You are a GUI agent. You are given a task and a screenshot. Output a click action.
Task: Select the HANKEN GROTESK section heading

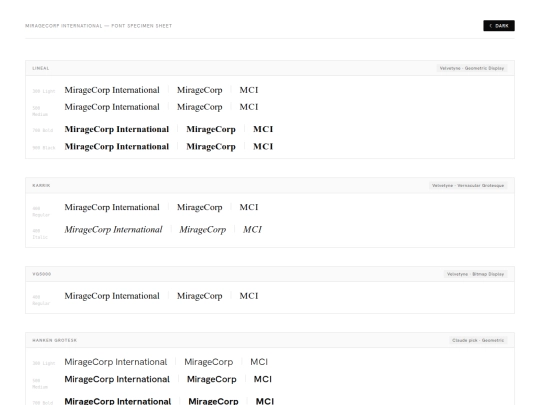click(x=54, y=340)
